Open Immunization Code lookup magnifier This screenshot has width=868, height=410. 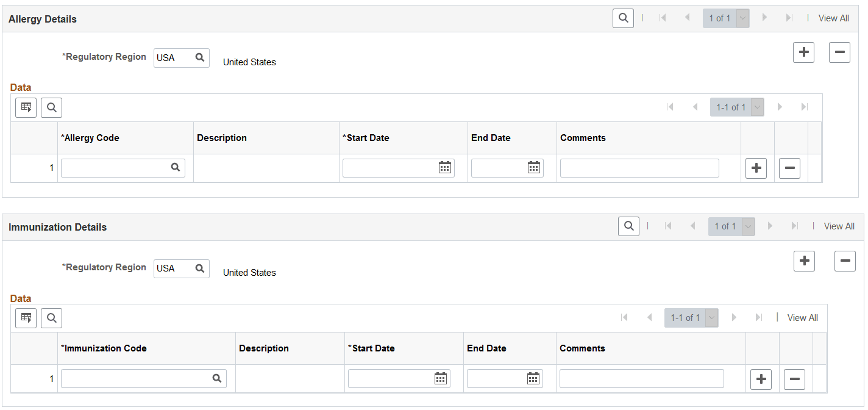coord(217,378)
